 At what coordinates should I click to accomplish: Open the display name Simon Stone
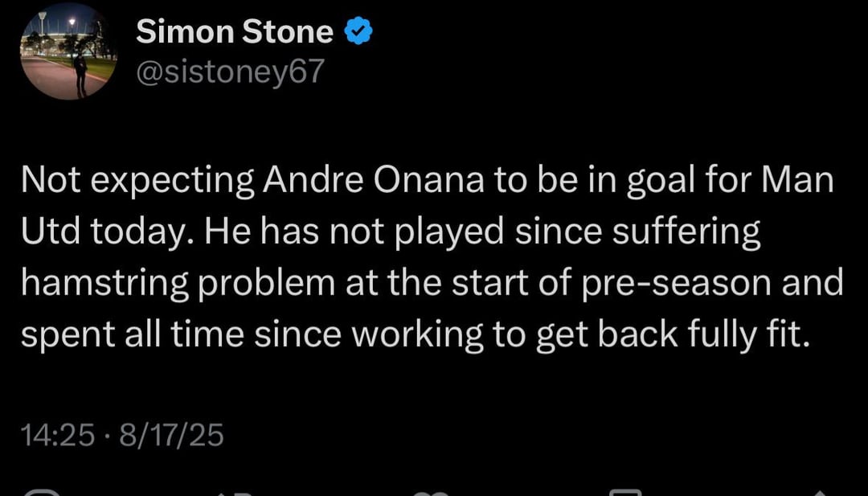(234, 31)
